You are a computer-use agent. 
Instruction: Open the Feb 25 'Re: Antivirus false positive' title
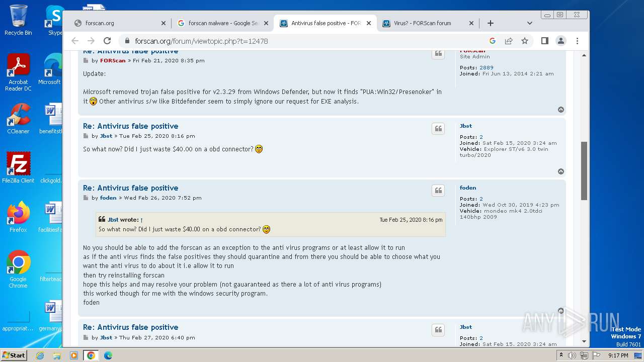coord(131,126)
